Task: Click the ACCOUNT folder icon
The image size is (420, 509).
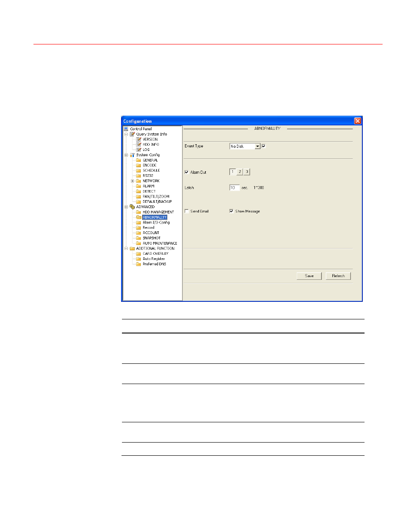Action: pos(139,233)
